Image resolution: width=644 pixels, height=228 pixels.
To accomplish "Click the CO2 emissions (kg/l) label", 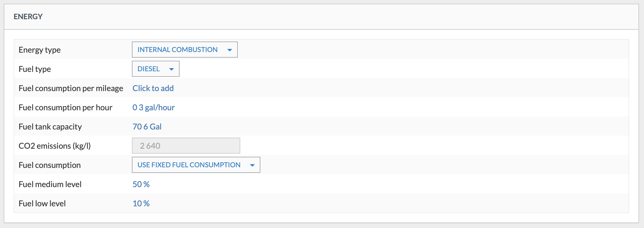I will (x=54, y=146).
